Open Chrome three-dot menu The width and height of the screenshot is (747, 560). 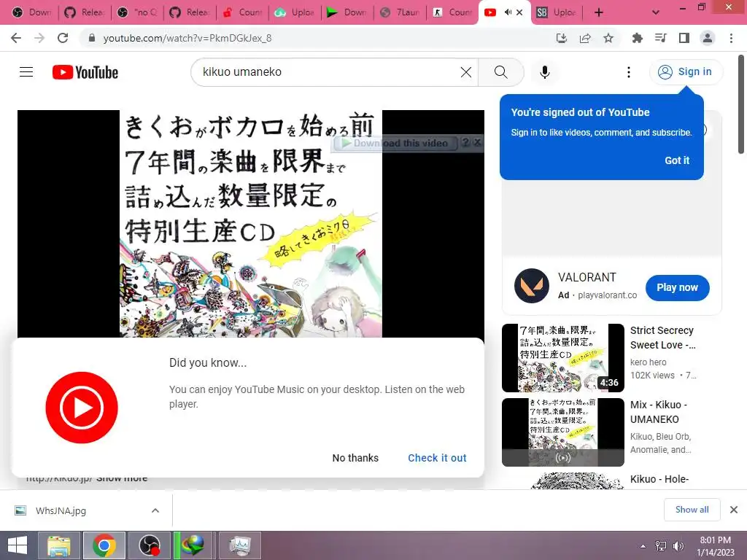(731, 38)
